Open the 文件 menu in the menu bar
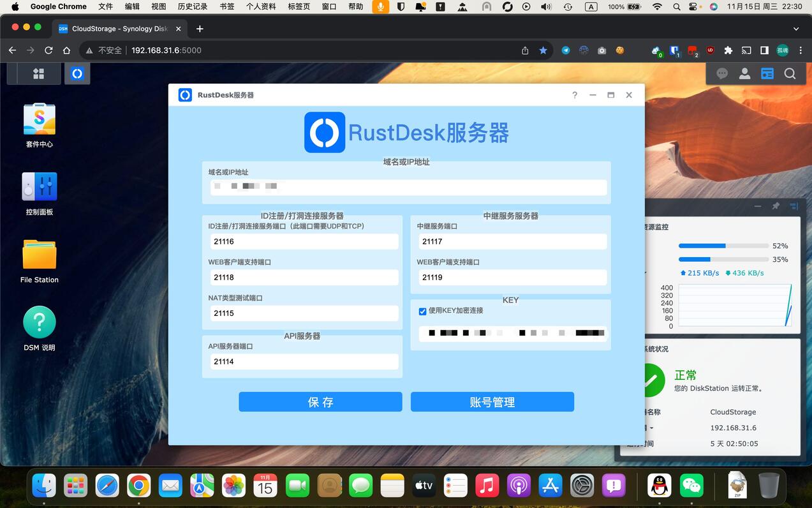This screenshot has width=812, height=508. coord(106,6)
